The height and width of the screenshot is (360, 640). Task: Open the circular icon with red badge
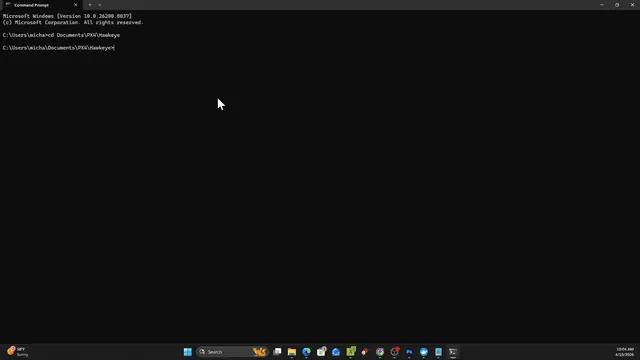[x=395, y=352]
